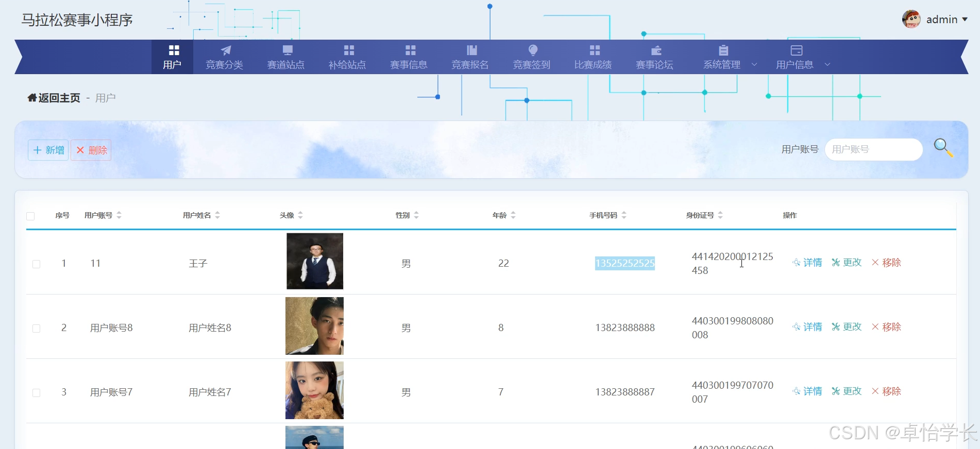Open 赛道站点 monitor icon
This screenshot has height=449, width=980.
[x=288, y=50]
